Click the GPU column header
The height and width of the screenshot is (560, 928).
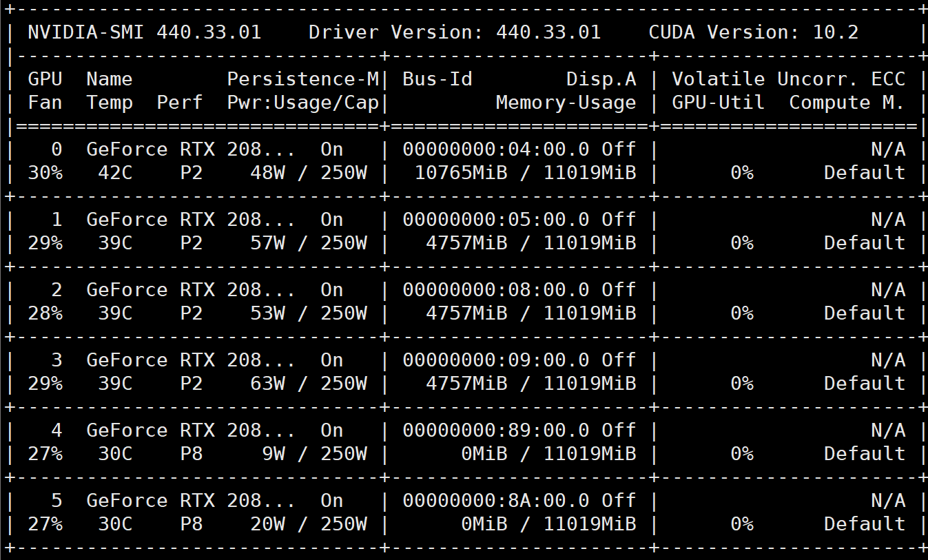pos(43,79)
